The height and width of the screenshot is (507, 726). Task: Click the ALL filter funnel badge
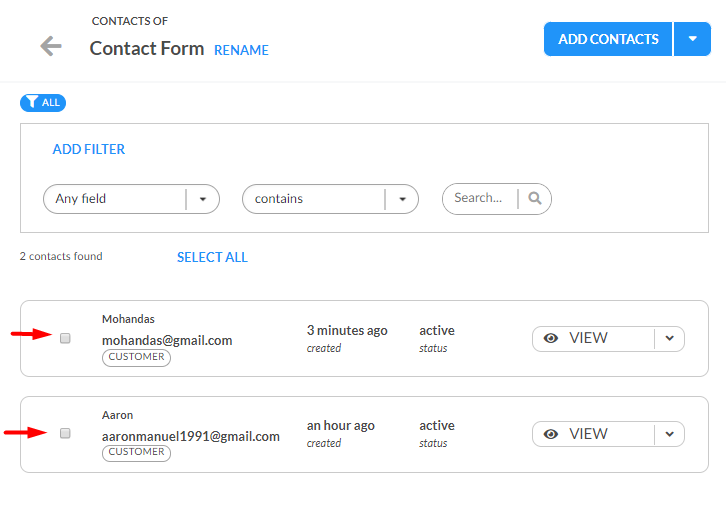[43, 103]
